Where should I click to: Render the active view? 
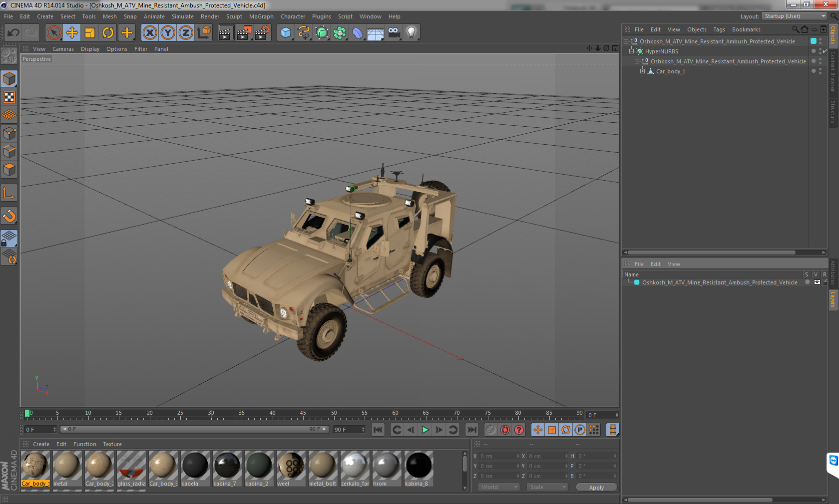click(226, 33)
